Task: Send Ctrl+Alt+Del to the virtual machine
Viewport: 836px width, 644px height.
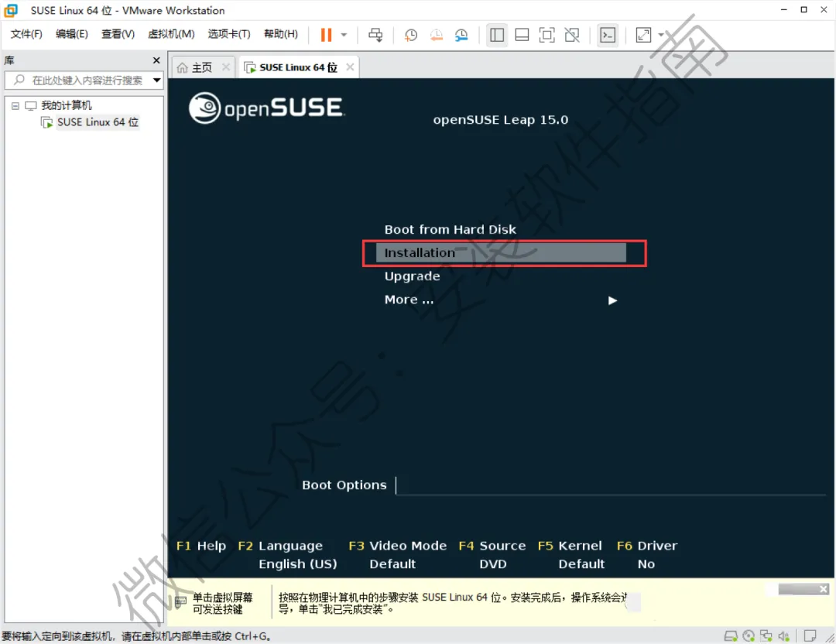Action: [375, 35]
